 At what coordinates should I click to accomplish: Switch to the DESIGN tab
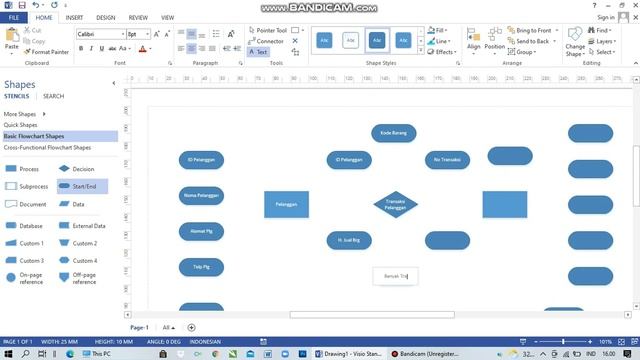106,18
